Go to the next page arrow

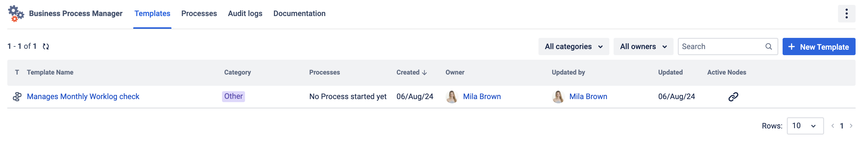(851, 126)
